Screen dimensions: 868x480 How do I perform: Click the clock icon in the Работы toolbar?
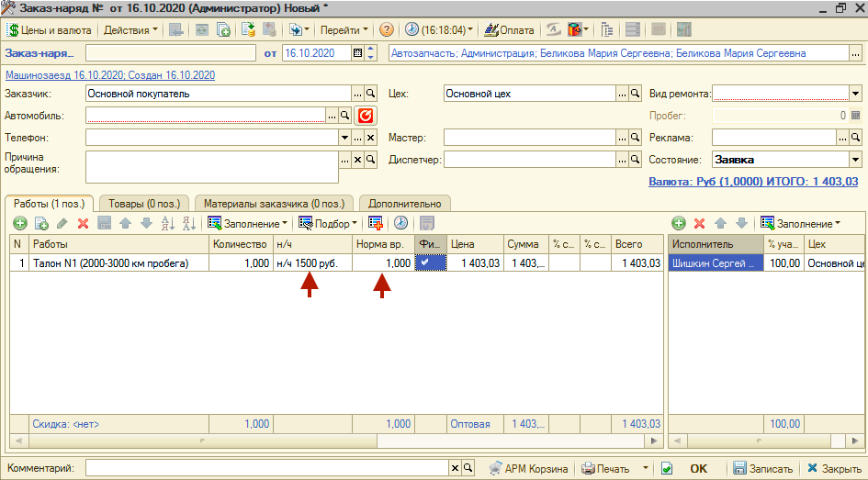(400, 223)
